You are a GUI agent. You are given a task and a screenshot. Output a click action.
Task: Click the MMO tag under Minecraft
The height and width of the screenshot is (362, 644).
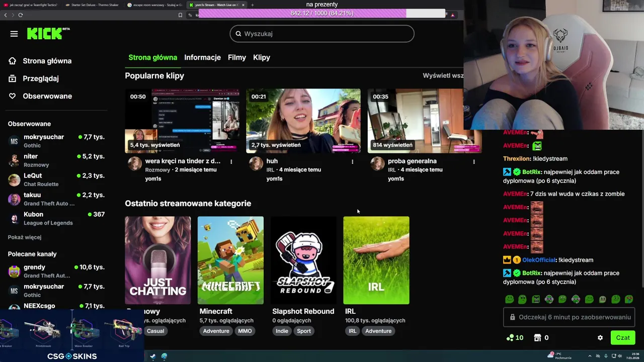pyautogui.click(x=245, y=331)
